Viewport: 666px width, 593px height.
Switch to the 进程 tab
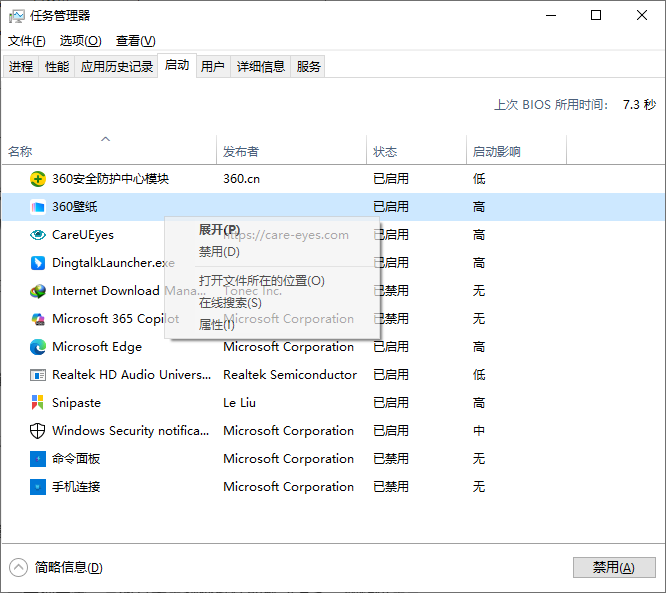tap(21, 67)
